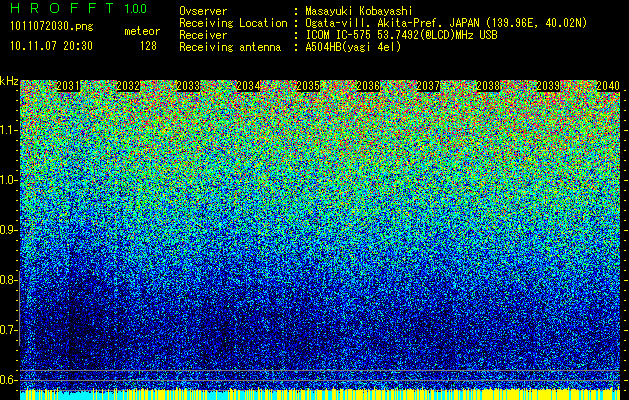The width and height of the screenshot is (629, 400).
Task: Click the 2036 time marker
Action: 368,86
